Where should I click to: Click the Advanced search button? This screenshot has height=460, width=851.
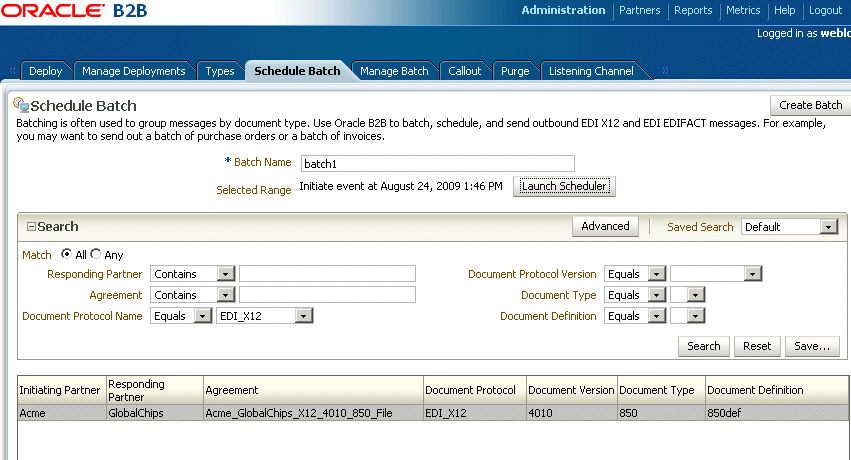click(605, 226)
